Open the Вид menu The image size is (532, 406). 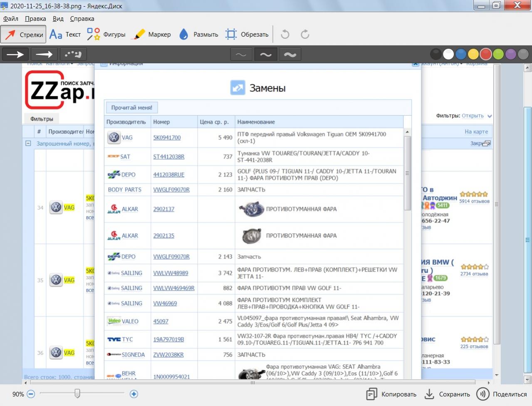[x=58, y=18]
